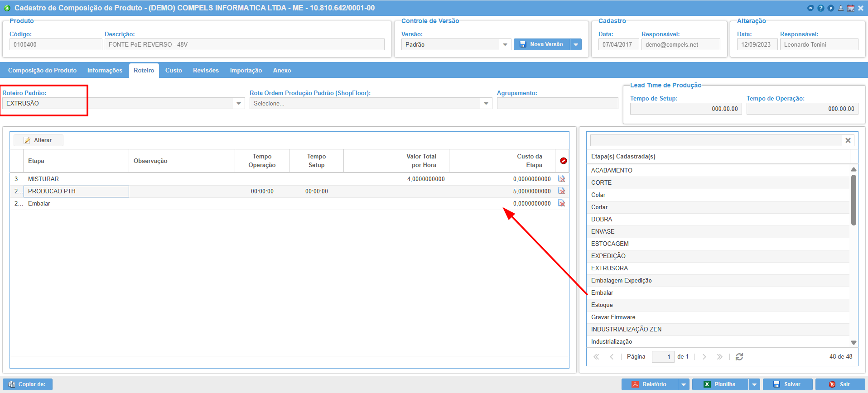This screenshot has width=868, height=393.
Task: Click the Código input field
Action: (56, 44)
